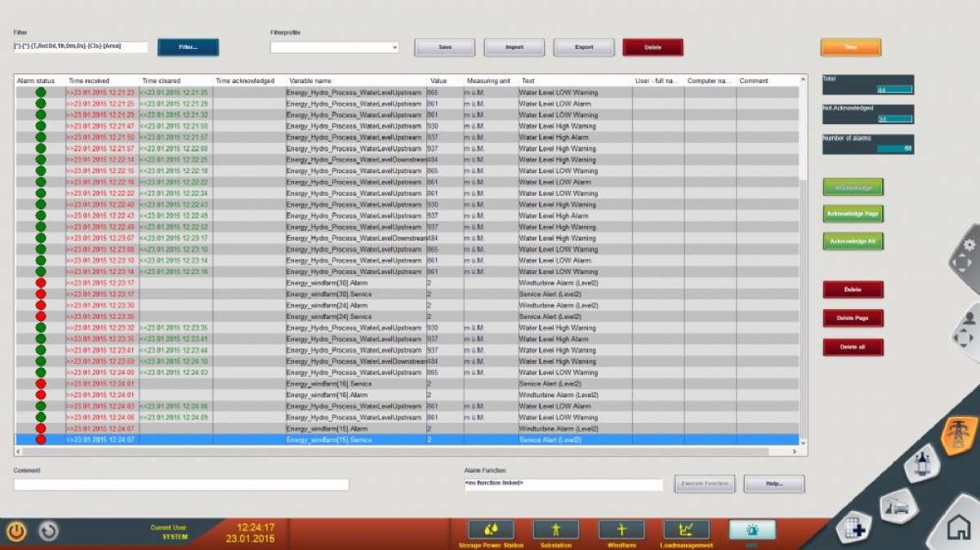Go to the Home house icon
The width and height of the screenshot is (980, 550).
point(958,528)
